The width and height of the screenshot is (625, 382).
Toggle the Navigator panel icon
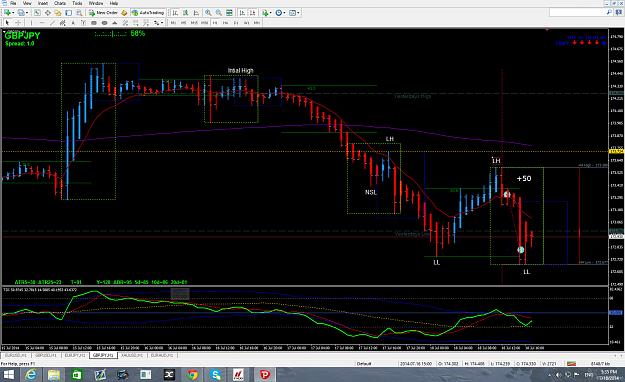point(58,13)
